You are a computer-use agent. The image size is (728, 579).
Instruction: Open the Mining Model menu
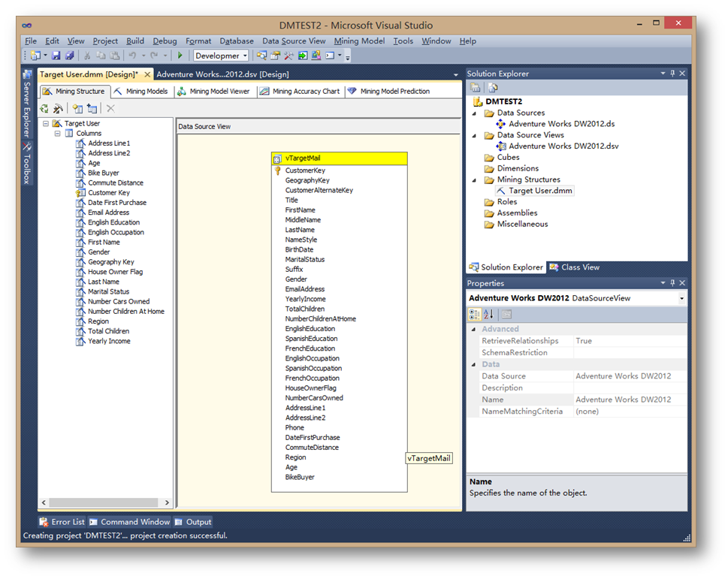pos(359,41)
